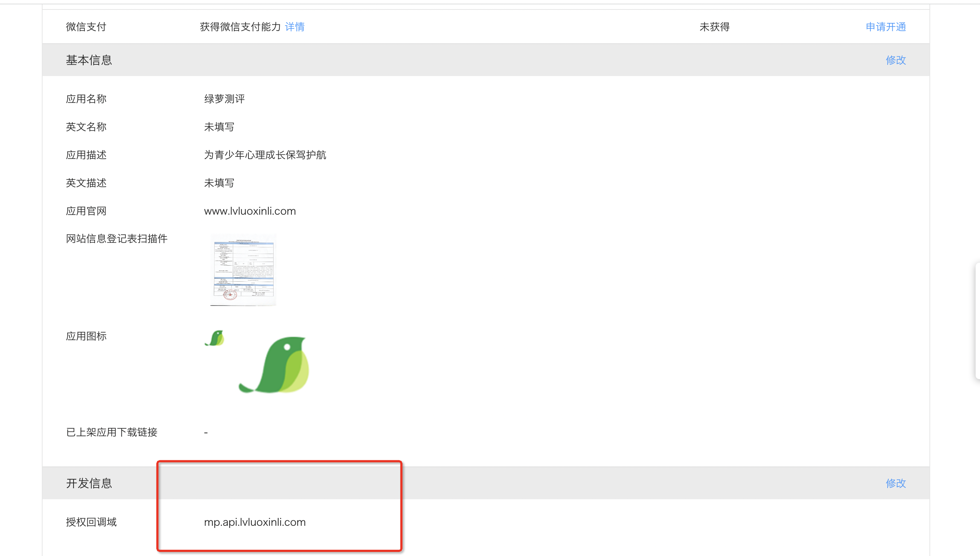Image resolution: width=980 pixels, height=556 pixels.
Task: Click the 授权回调域 field label
Action: [x=91, y=522]
